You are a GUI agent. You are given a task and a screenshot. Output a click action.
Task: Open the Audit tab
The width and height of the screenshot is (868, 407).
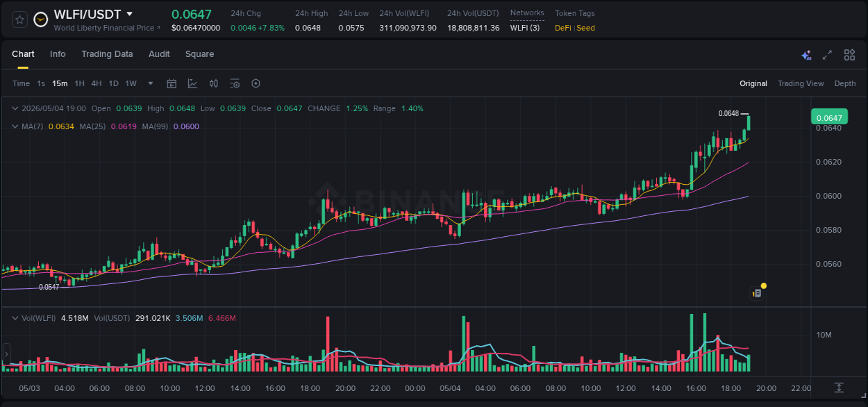point(159,54)
